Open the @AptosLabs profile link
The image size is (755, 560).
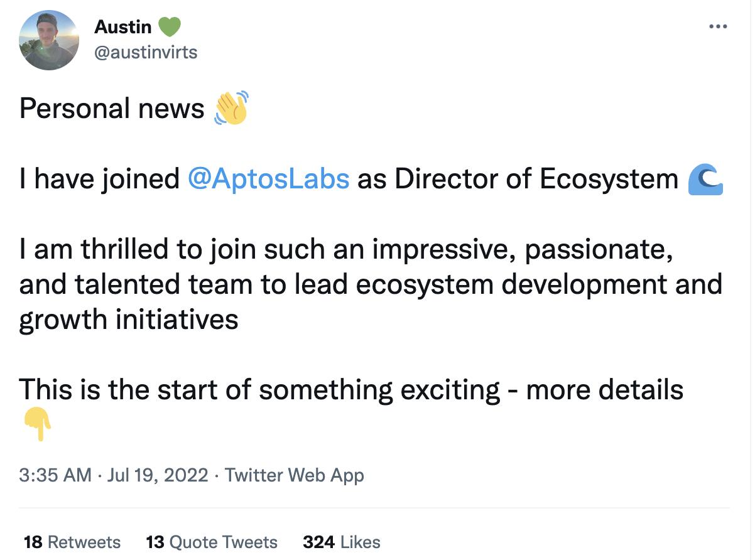269,179
